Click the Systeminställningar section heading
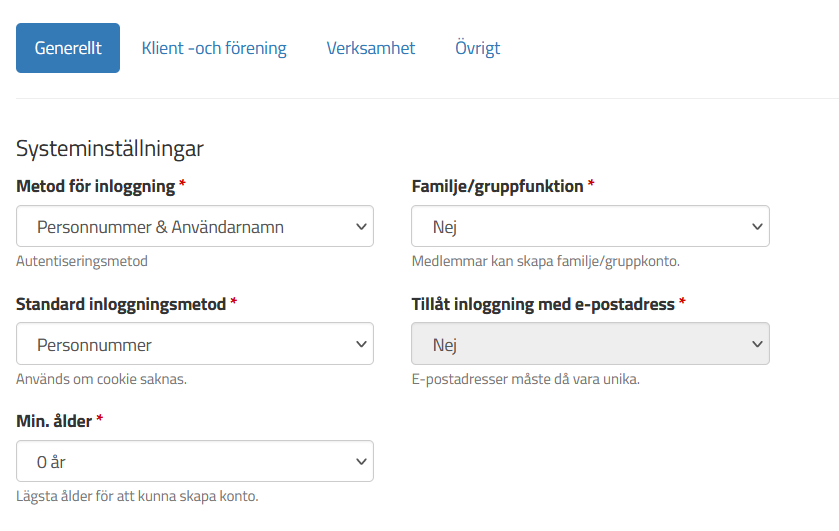This screenshot has width=839, height=531. 110,149
